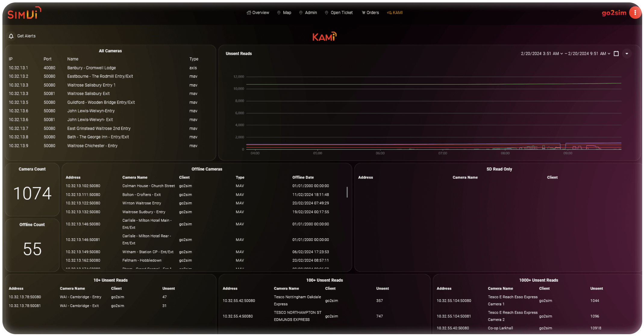
Task: Click Waitrose Chichester - Entry row
Action: (x=110, y=146)
